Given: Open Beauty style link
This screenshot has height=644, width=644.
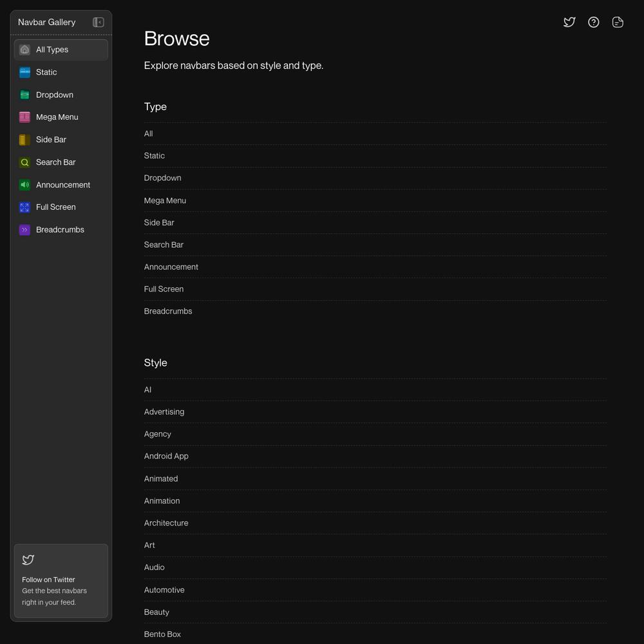Looking at the screenshot, I should point(156,612).
